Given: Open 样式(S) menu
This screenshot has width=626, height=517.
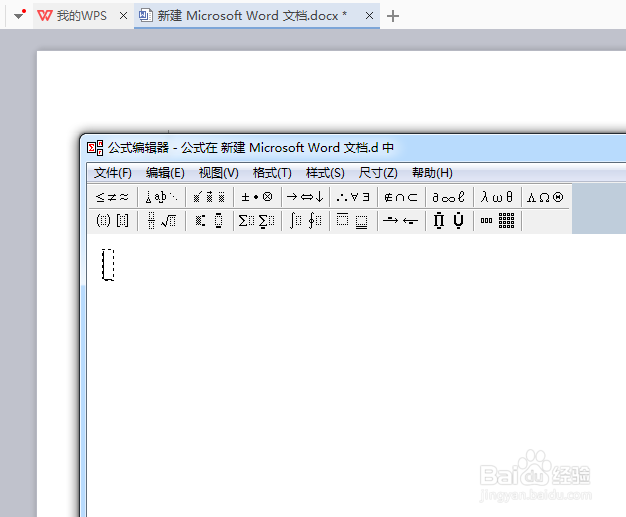Looking at the screenshot, I should click(325, 173).
